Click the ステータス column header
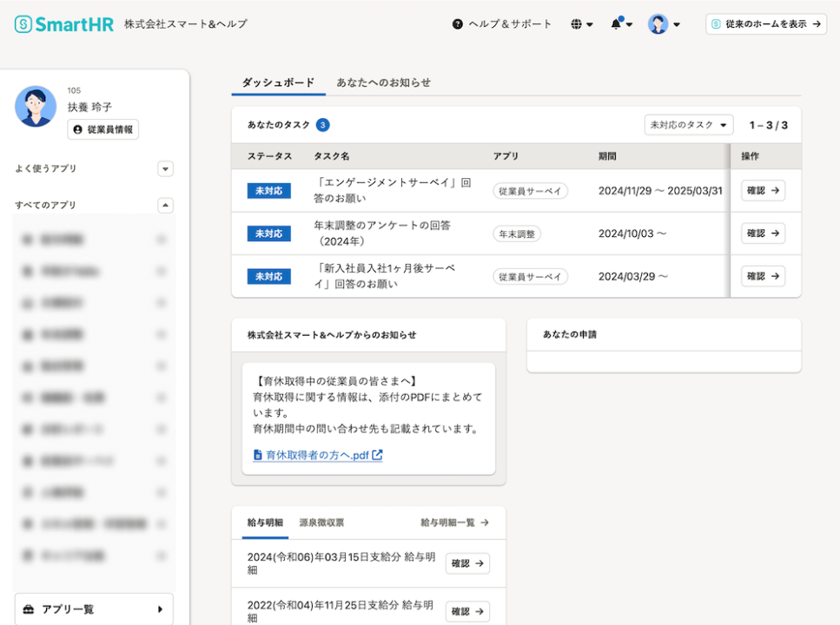 point(269,156)
